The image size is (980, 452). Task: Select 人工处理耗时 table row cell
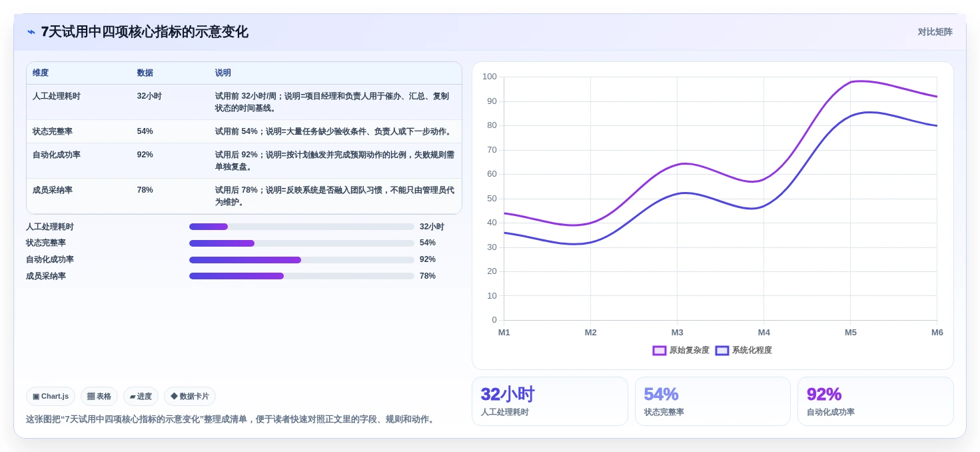[57, 96]
